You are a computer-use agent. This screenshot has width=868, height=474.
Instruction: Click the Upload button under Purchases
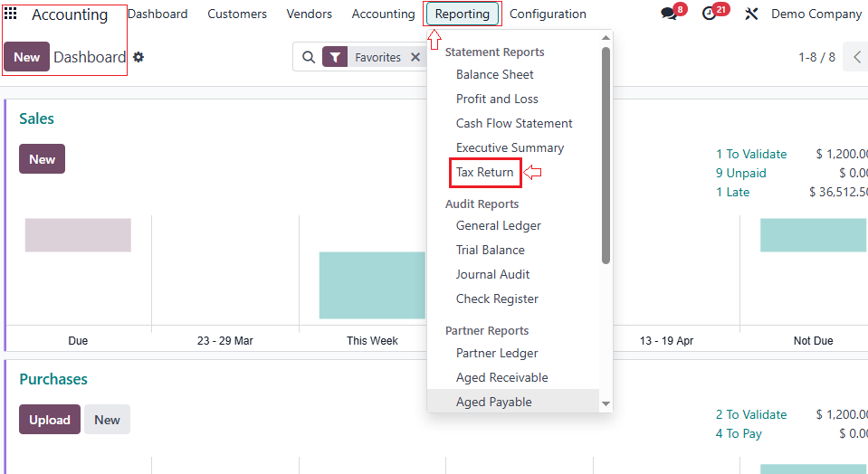coord(49,420)
